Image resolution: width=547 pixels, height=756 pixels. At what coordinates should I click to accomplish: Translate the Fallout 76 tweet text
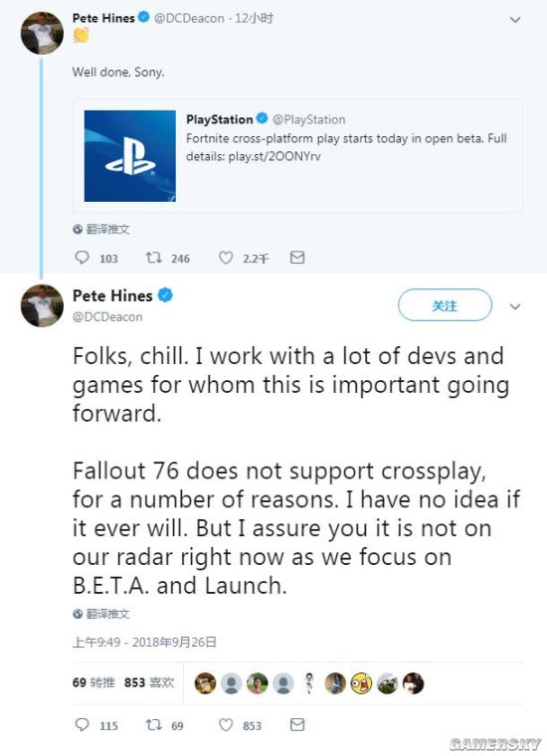tap(101, 614)
